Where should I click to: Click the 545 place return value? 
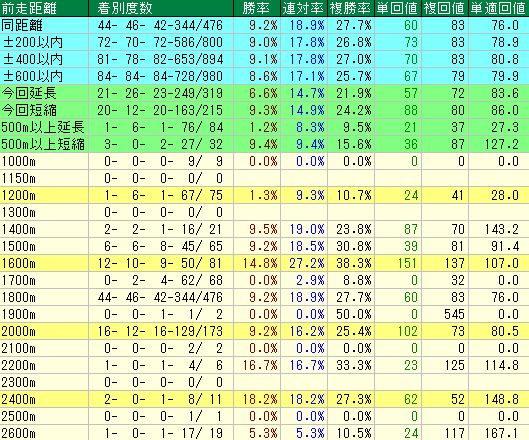pos(454,314)
